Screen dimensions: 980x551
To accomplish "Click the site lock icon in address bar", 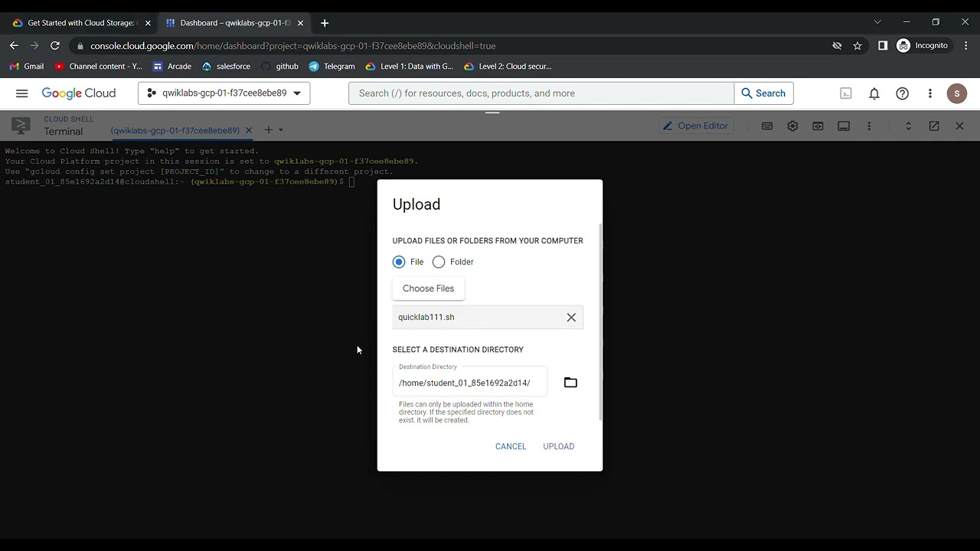I will [80, 46].
